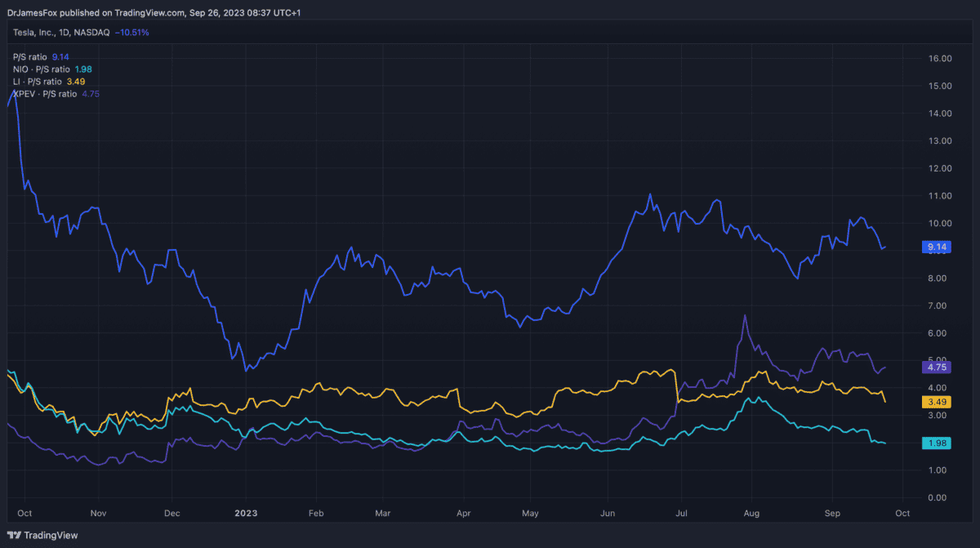Click the purple 4.75 price tag

[933, 368]
